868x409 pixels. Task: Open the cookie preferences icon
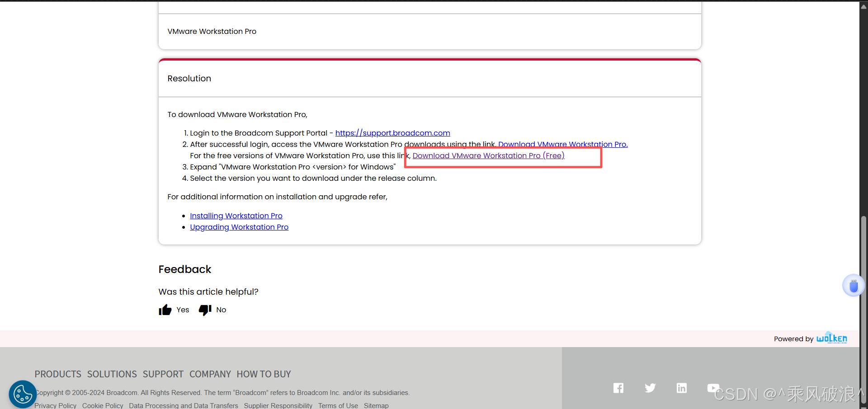[23, 395]
